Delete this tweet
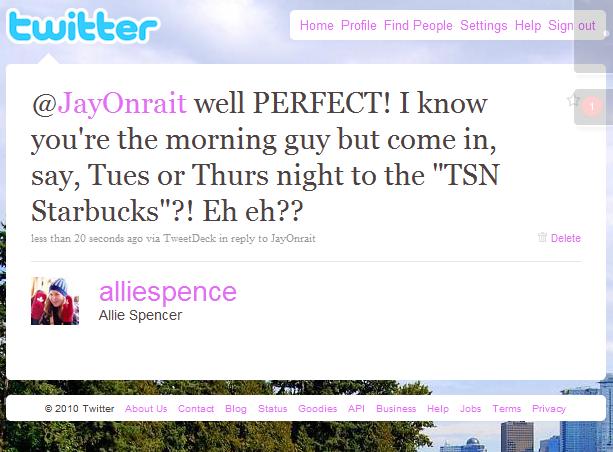This screenshot has width=613, height=452. [565, 238]
